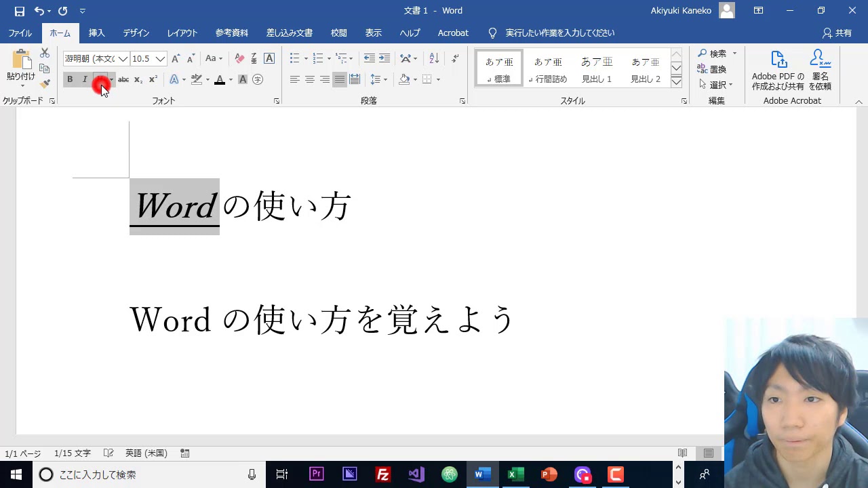The image size is (868, 488).
Task: Open the bullet list dropdown
Action: 307,58
